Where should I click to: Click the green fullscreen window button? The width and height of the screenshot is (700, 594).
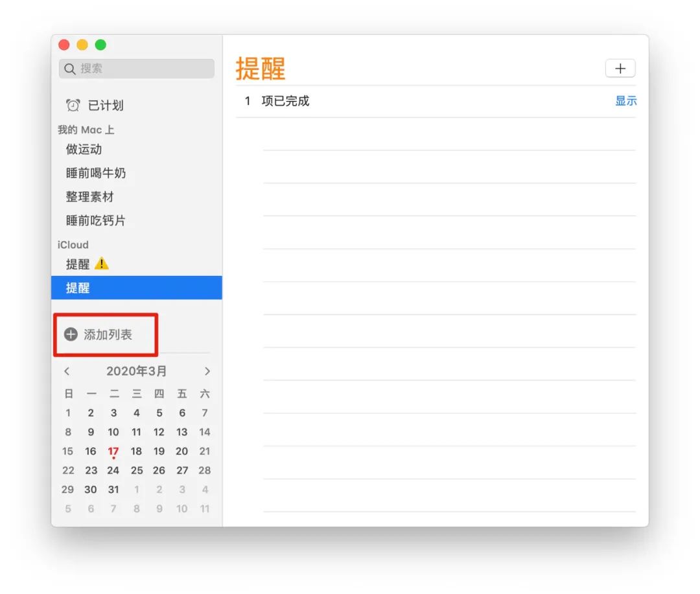pos(100,45)
